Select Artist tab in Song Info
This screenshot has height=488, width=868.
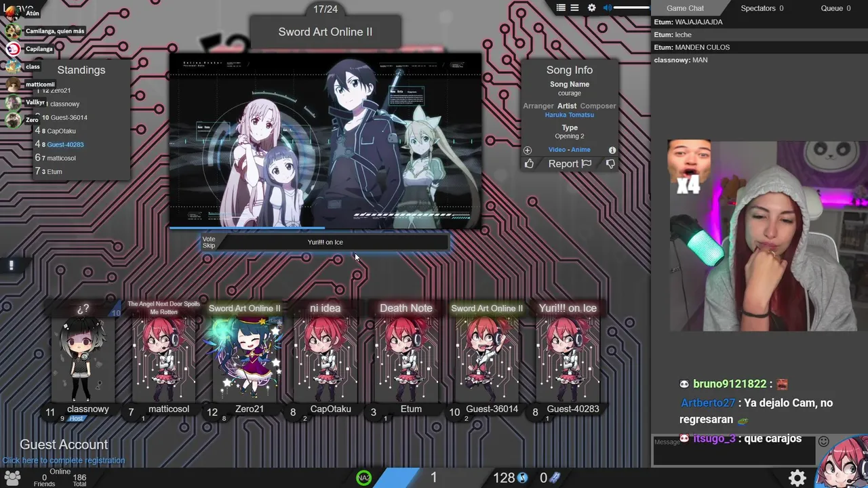click(567, 106)
